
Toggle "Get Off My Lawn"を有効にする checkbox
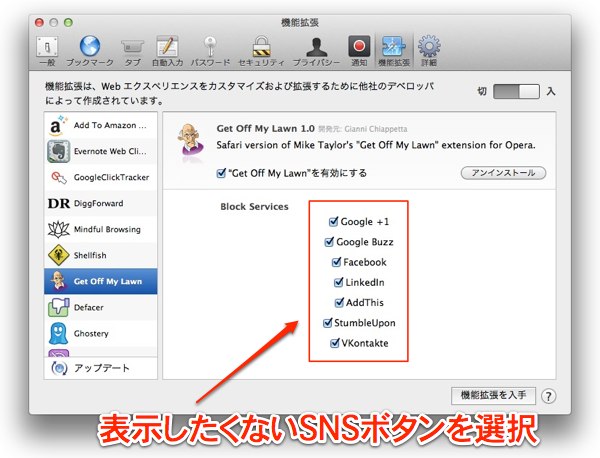click(221, 173)
